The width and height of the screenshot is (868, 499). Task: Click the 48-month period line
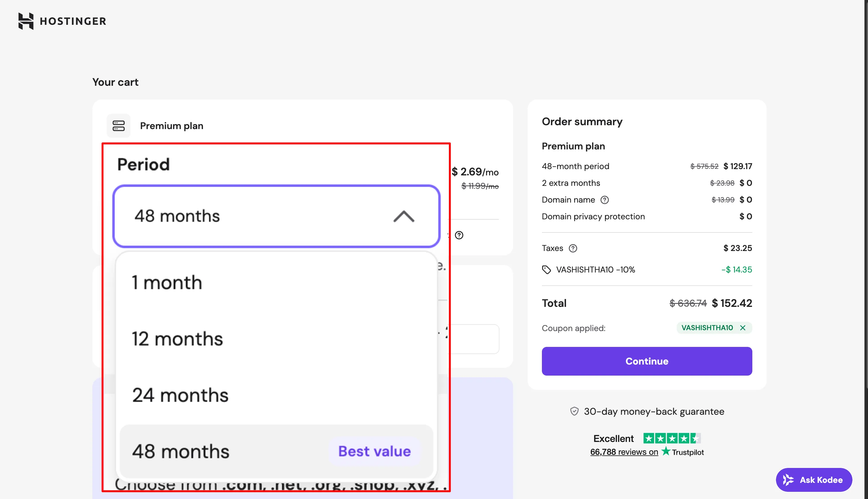[x=647, y=166]
